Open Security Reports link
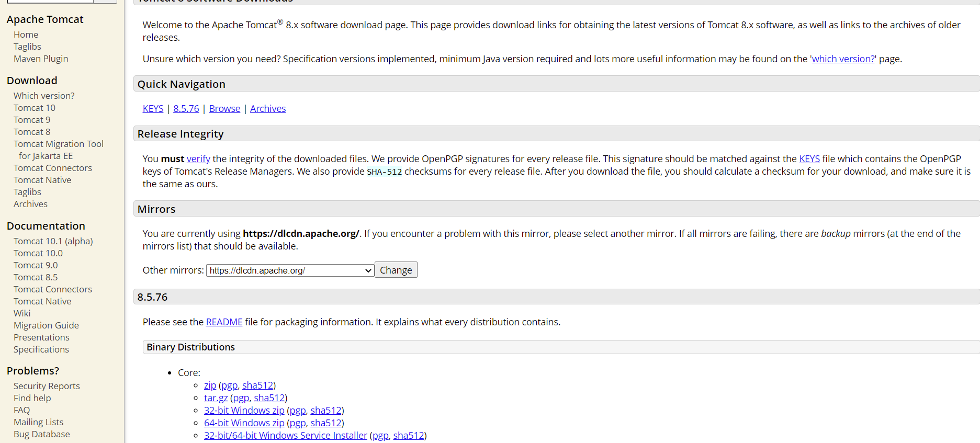 [47, 386]
